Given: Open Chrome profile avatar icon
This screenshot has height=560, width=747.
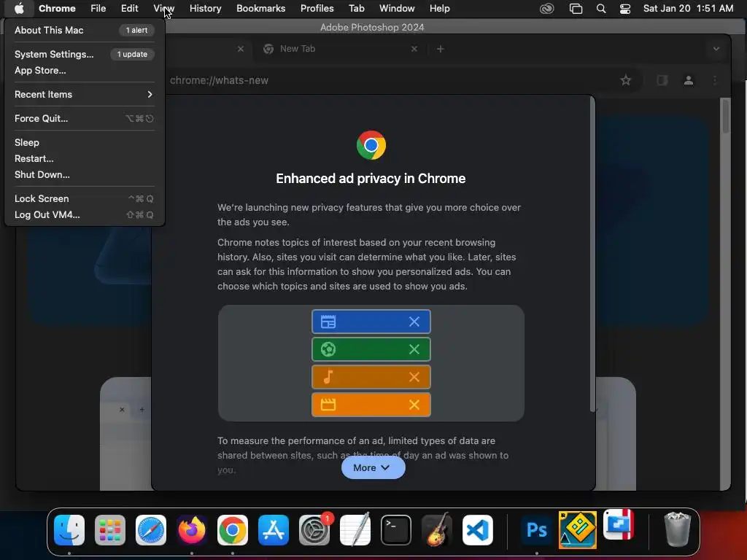Looking at the screenshot, I should pos(689,80).
